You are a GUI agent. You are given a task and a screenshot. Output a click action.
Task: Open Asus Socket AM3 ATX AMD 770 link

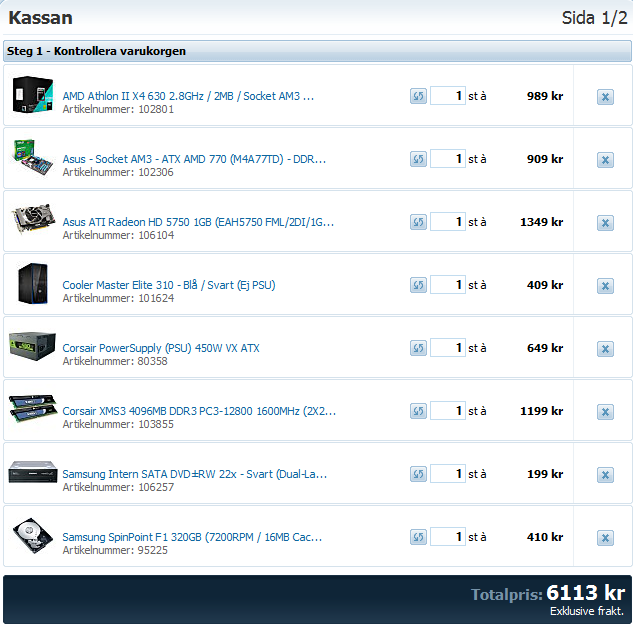(x=194, y=159)
